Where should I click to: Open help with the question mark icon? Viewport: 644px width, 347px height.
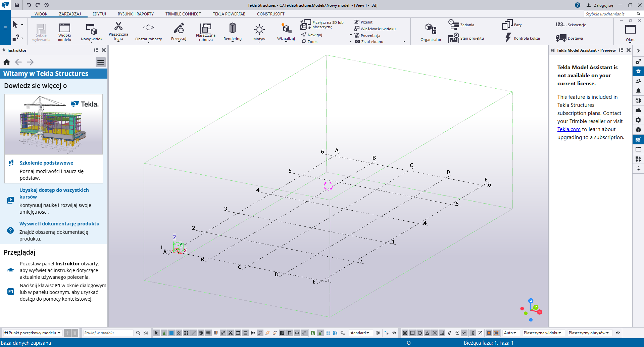pyautogui.click(x=577, y=5)
